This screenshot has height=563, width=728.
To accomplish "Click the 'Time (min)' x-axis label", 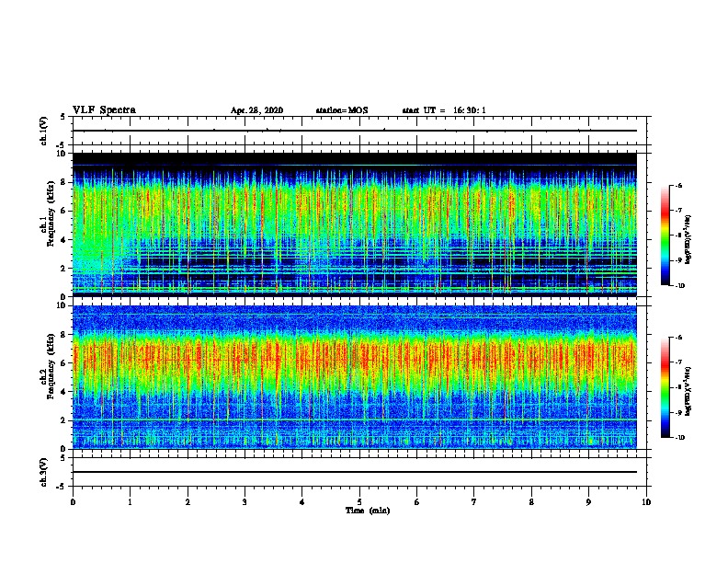I will (368, 511).
